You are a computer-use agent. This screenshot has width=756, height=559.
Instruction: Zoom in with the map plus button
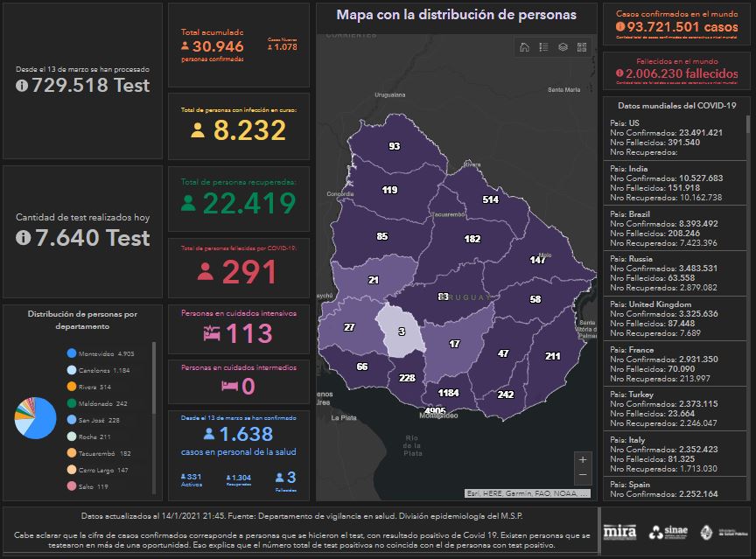click(x=584, y=459)
